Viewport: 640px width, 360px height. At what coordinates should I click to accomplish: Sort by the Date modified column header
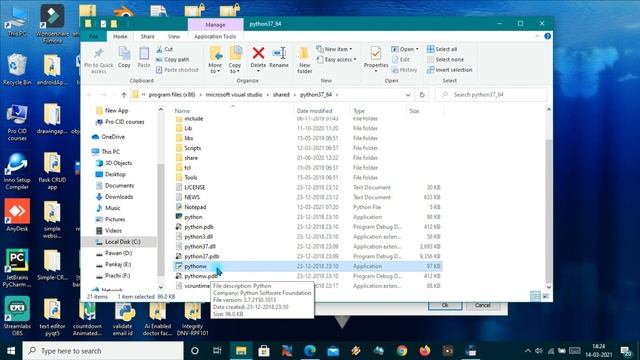(314, 111)
